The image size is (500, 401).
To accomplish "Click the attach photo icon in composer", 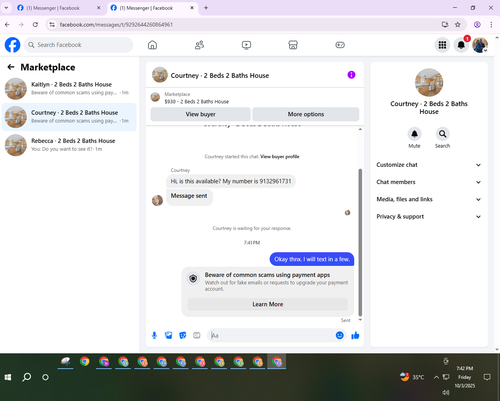I will pyautogui.click(x=169, y=335).
